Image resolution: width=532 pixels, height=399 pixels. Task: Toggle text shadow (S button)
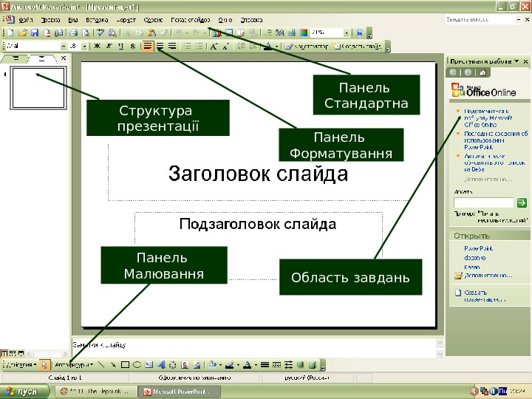[133, 46]
